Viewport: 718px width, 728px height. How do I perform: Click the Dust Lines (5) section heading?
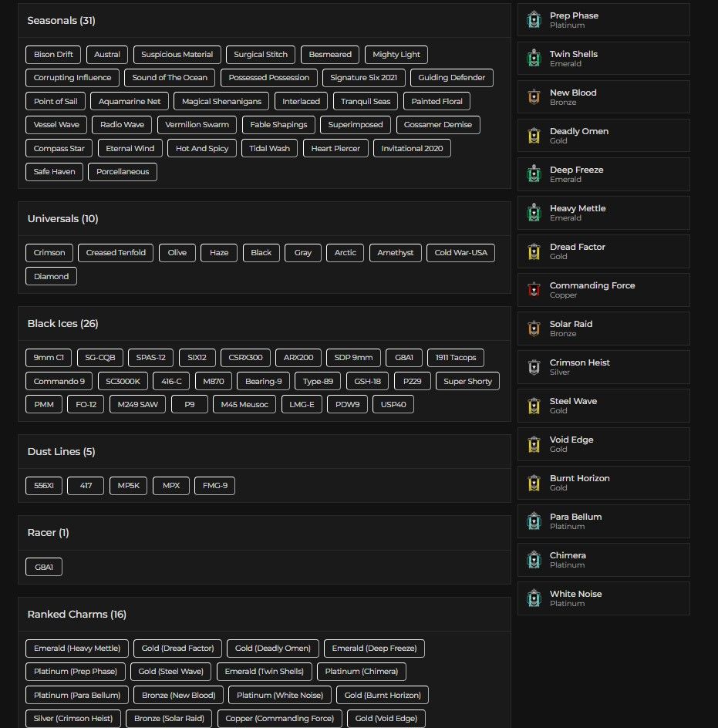61,452
